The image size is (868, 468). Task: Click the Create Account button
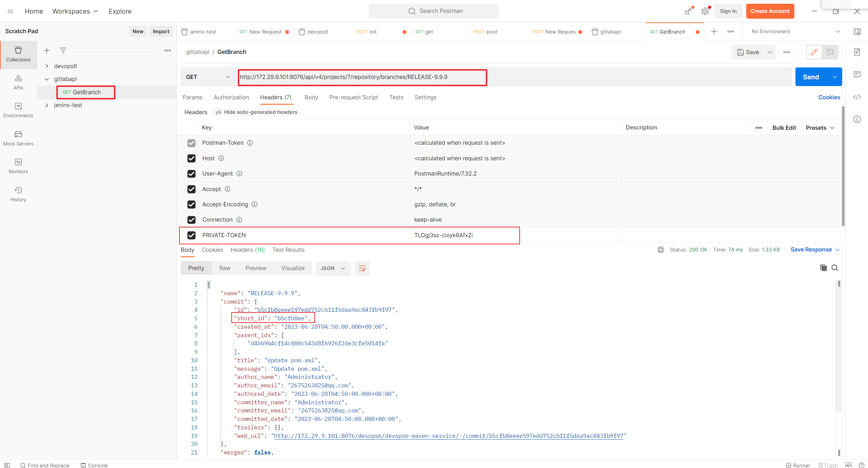[770, 11]
